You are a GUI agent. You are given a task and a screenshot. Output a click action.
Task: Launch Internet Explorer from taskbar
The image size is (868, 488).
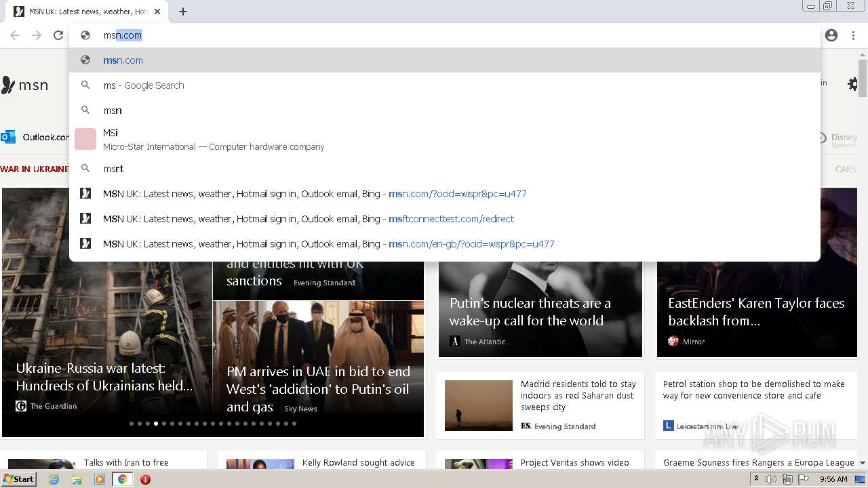pyautogui.click(x=54, y=479)
